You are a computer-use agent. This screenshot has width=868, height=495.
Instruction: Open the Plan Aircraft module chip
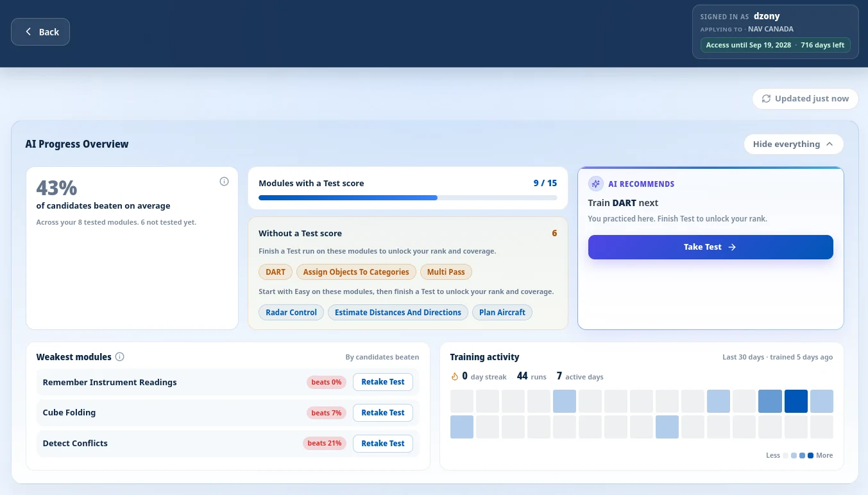[502, 313]
